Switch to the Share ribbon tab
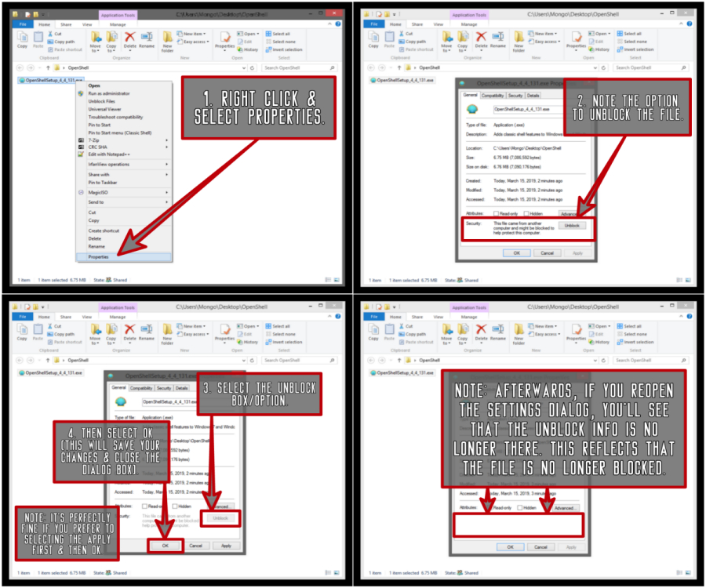The height and width of the screenshot is (588, 706). pos(67,25)
